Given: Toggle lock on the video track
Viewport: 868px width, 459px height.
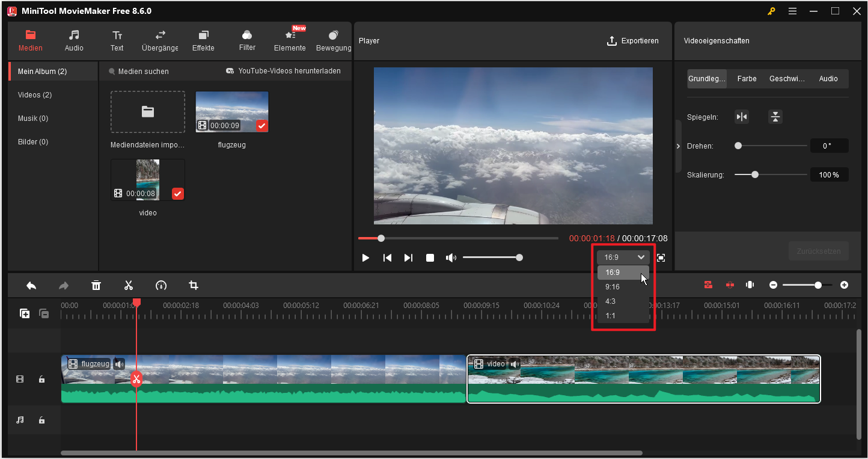Looking at the screenshot, I should tap(41, 379).
